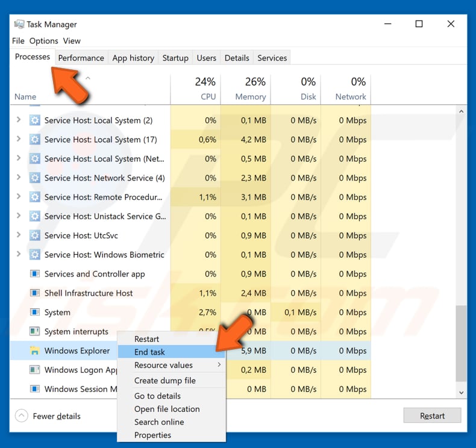Open Resource values submenu arrow
The height and width of the screenshot is (448, 476).
click(219, 364)
